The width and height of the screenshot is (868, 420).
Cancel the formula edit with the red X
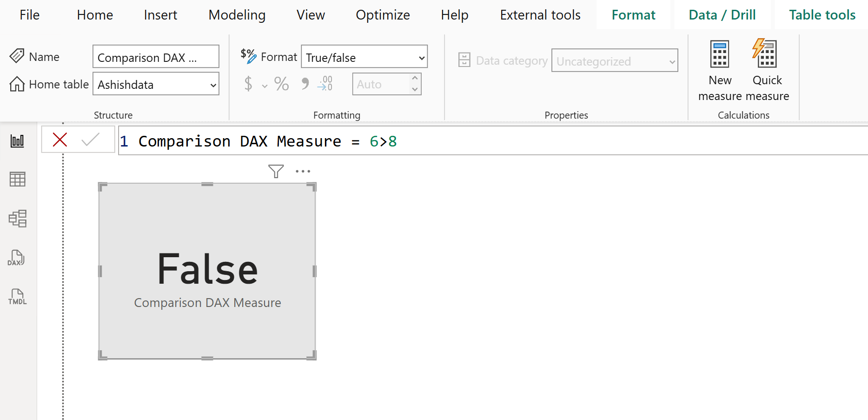[60, 140]
